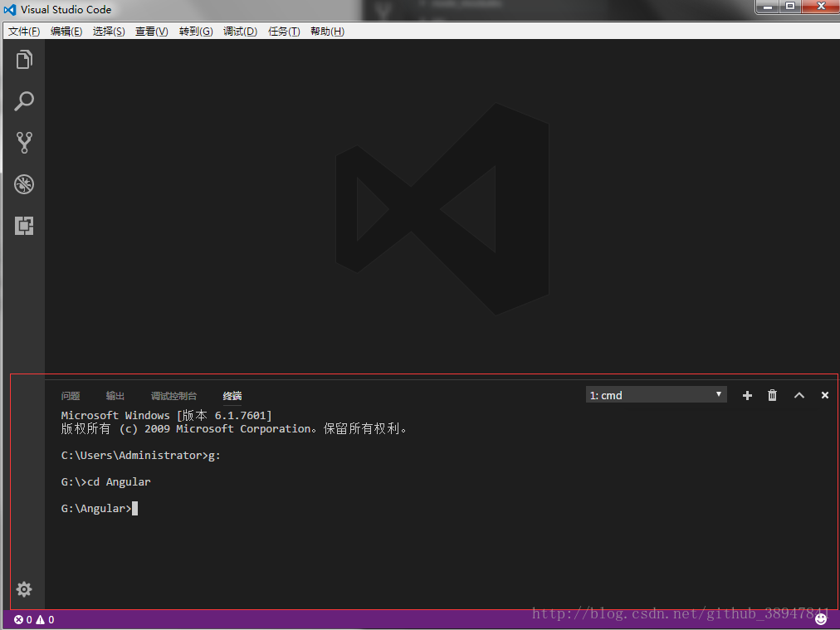Open the 编辑(E) menu
The image size is (840, 630).
[66, 32]
